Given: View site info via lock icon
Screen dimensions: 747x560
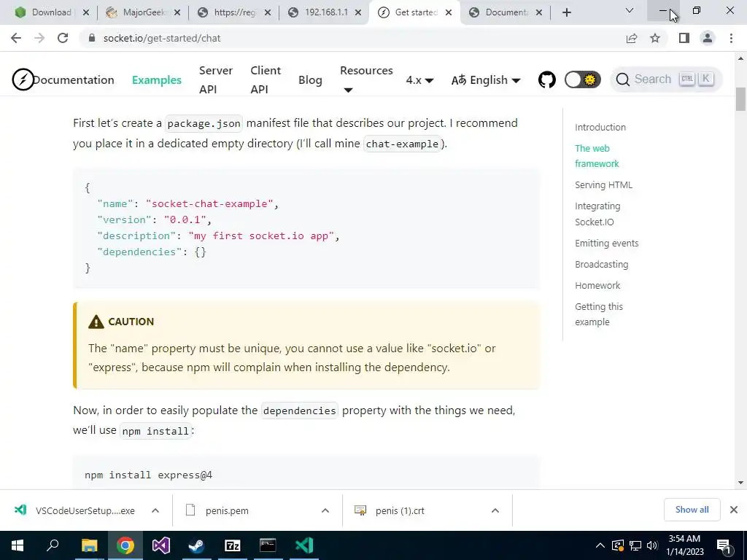Looking at the screenshot, I should [x=92, y=38].
